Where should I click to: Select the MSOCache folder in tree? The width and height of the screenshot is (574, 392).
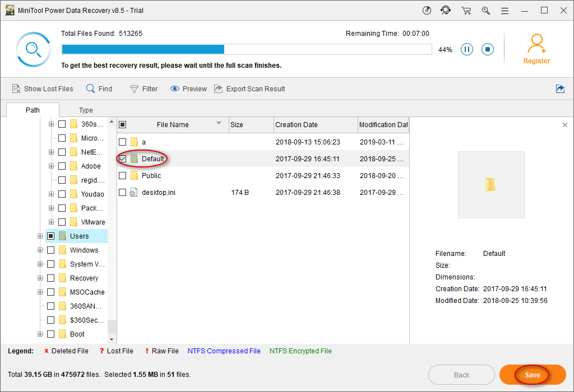[x=87, y=292]
